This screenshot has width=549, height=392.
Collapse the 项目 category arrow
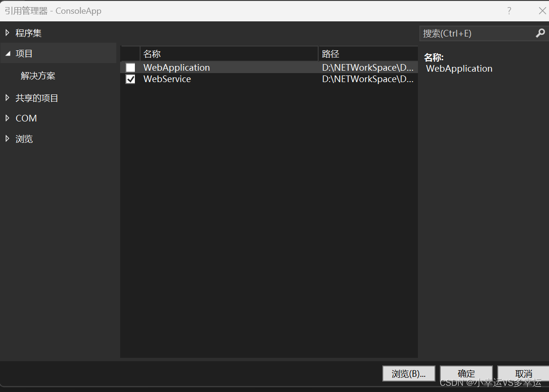point(8,54)
